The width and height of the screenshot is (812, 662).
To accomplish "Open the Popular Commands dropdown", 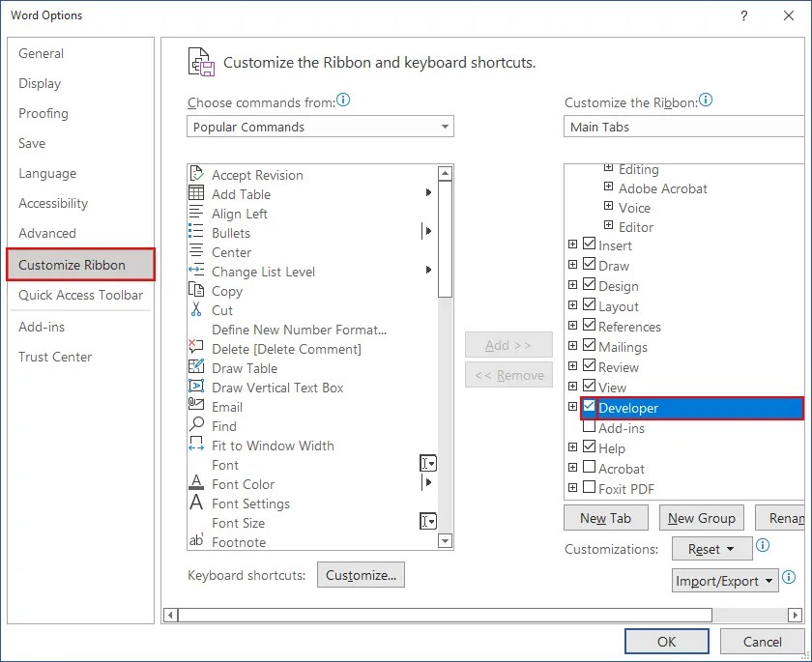I will [446, 127].
